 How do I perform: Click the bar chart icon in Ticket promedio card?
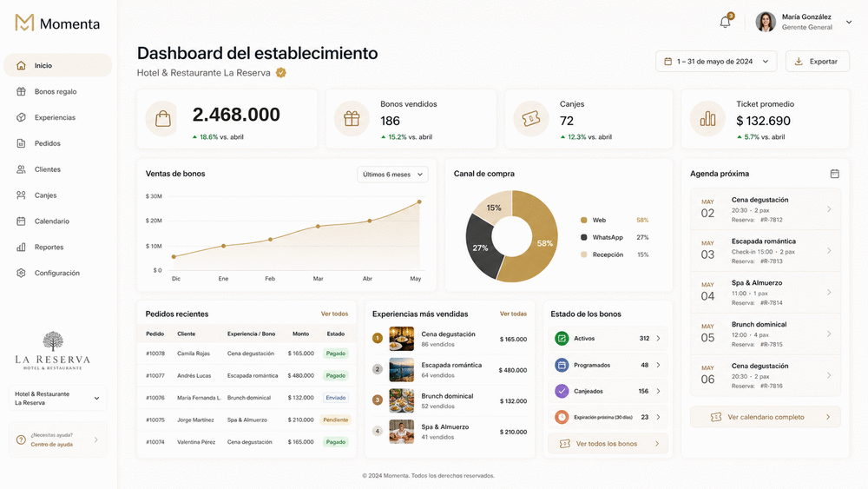click(x=707, y=118)
